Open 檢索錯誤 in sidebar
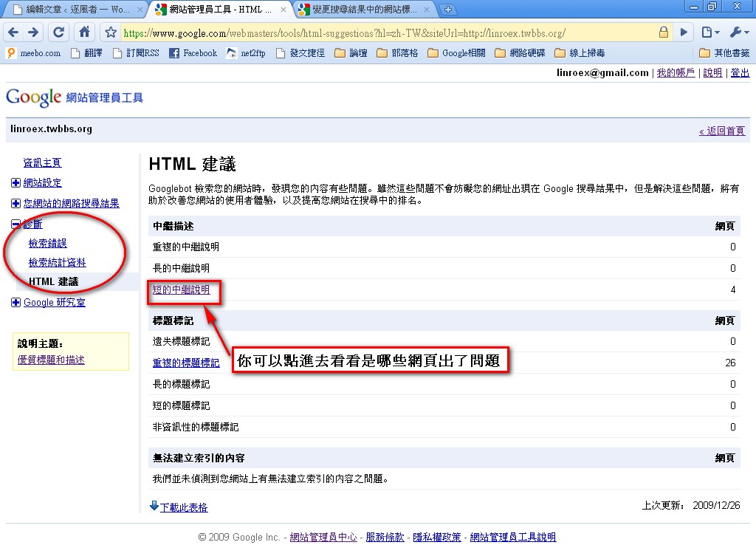 click(48, 243)
